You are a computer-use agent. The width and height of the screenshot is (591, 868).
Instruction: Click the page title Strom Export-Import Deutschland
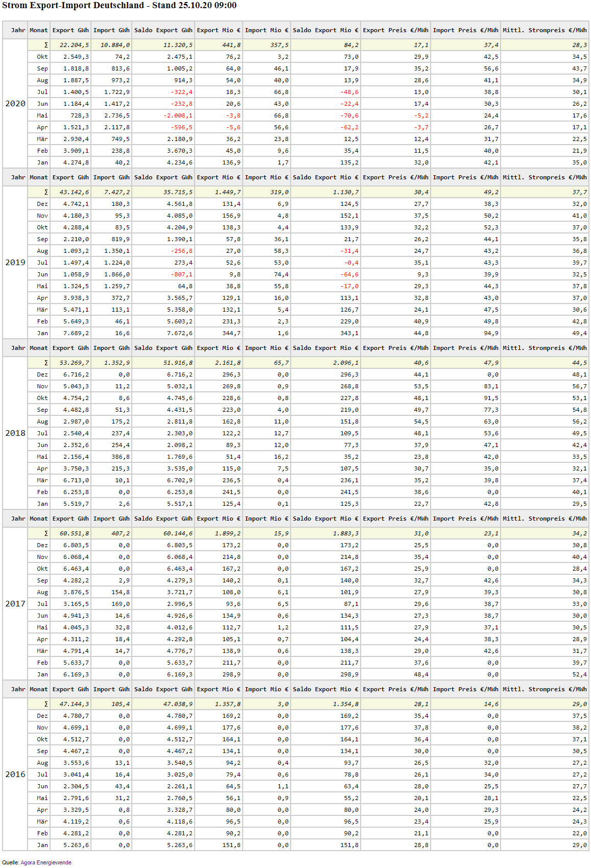click(119, 6)
